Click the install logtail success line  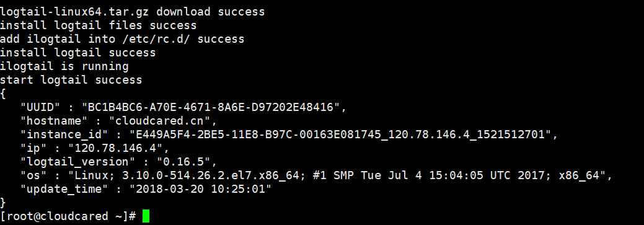[78, 53]
